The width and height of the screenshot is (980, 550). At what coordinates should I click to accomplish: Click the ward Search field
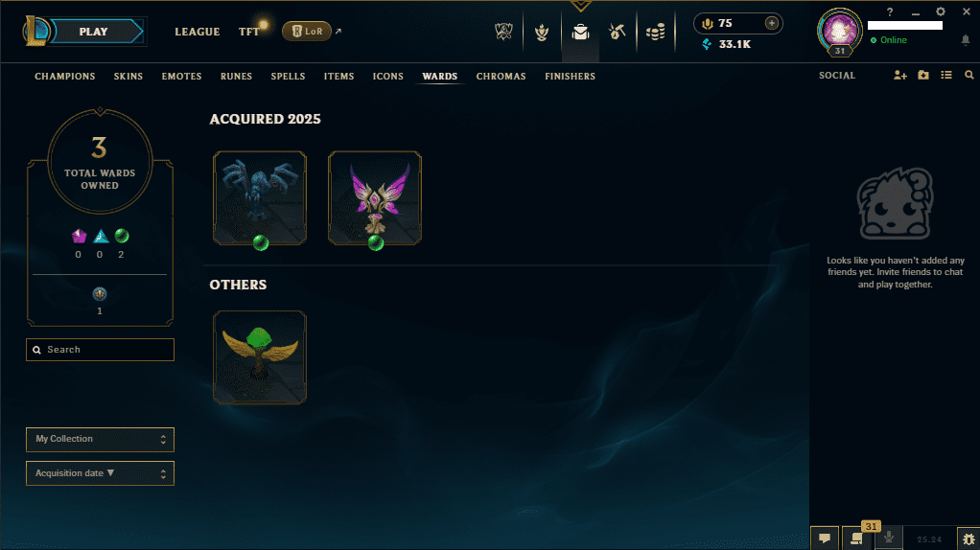click(x=100, y=350)
